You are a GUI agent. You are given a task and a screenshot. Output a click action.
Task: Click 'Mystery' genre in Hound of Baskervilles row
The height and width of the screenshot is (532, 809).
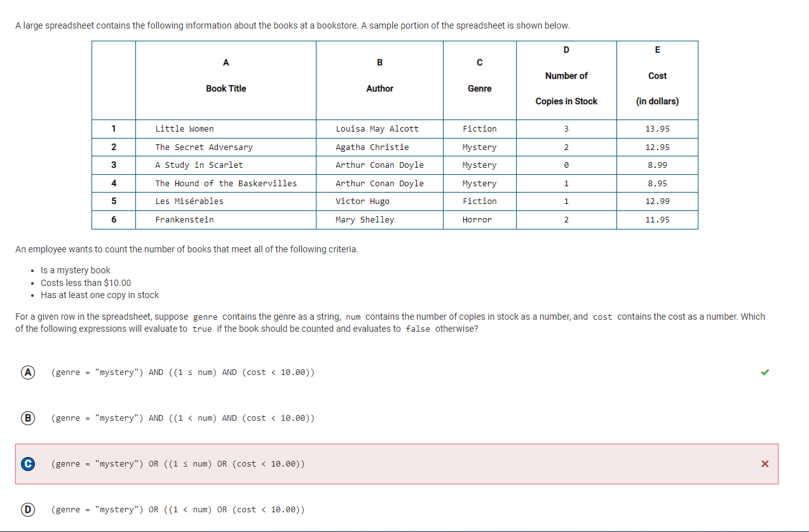click(479, 184)
